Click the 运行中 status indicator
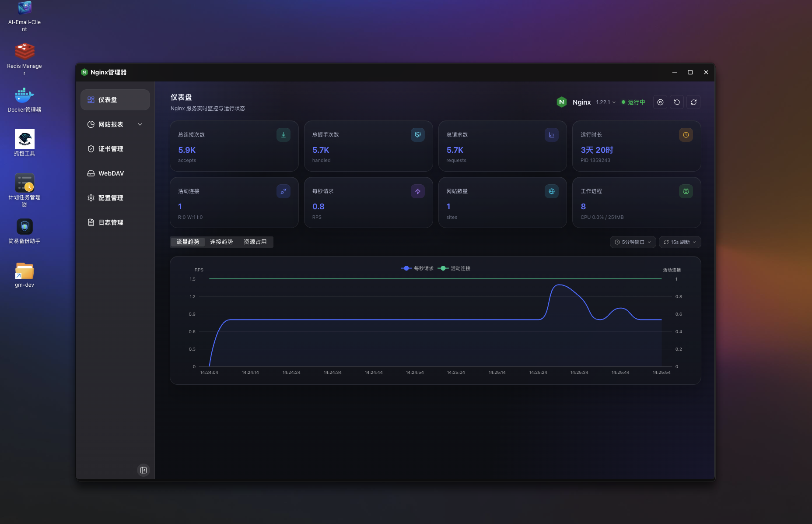 coord(633,102)
